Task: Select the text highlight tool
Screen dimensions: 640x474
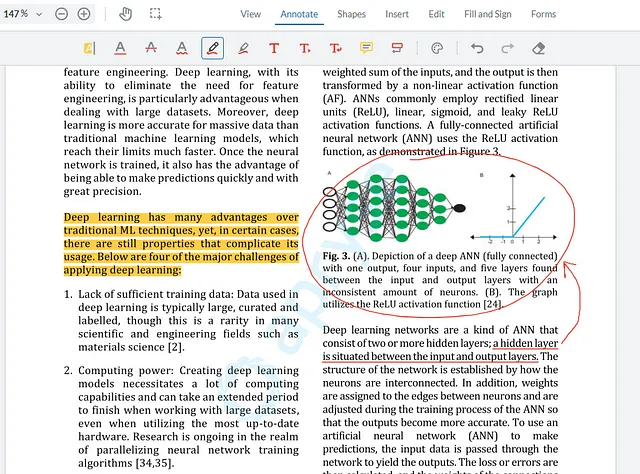Action: [89, 48]
